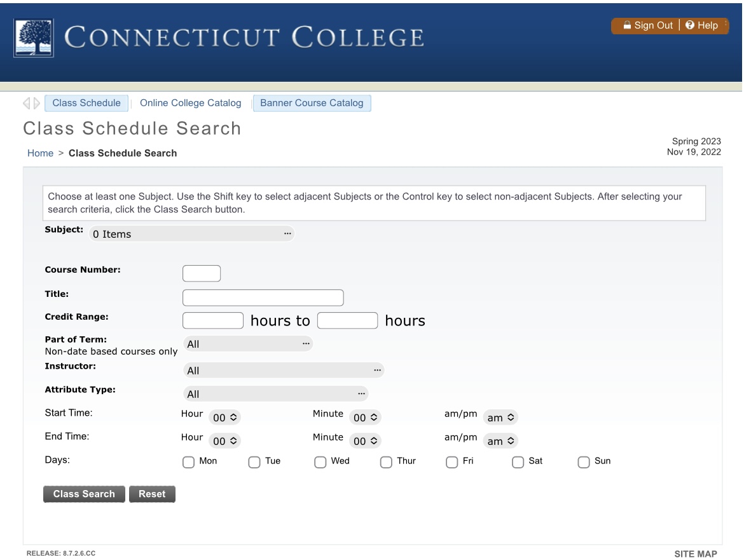This screenshot has height=560, width=744.
Task: Open the Banner Course Catalog tab
Action: pyautogui.click(x=312, y=102)
